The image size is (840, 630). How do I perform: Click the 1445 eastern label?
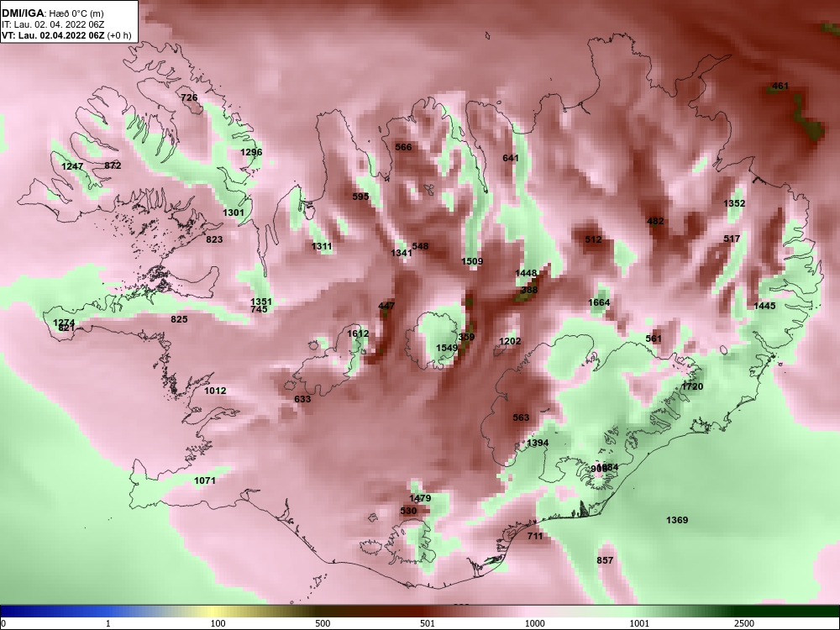tap(764, 306)
